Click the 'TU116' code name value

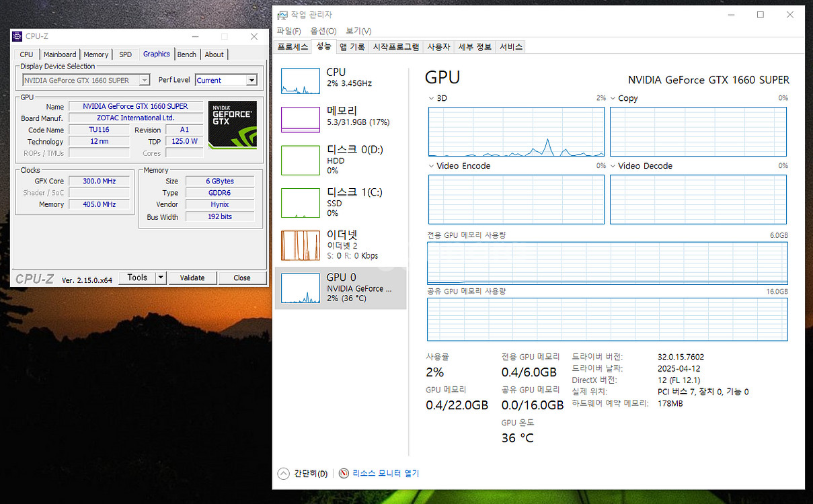(x=99, y=130)
